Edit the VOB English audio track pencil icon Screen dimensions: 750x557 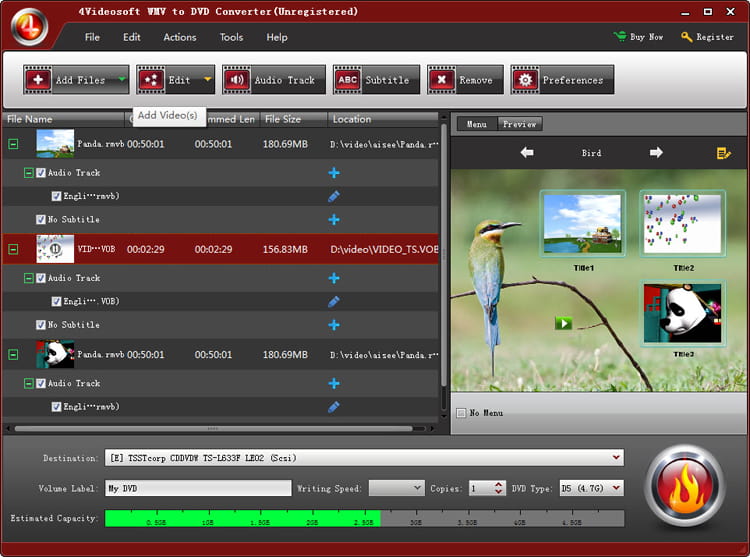334,301
